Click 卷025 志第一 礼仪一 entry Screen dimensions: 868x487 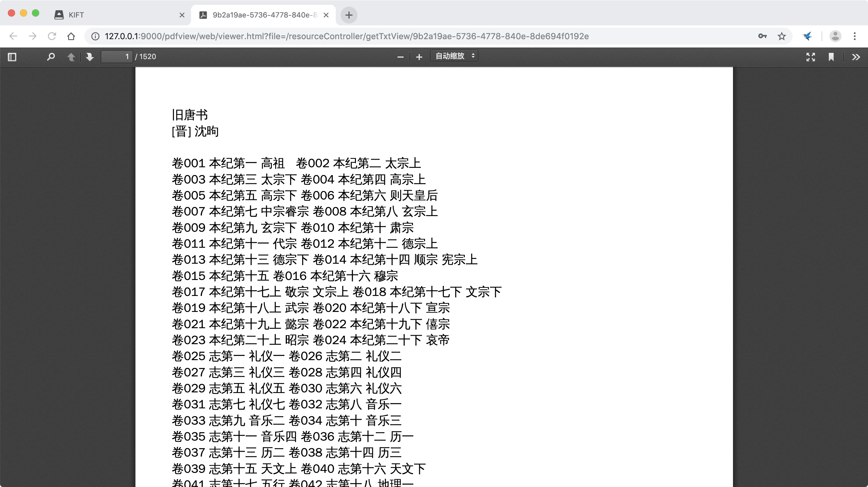(228, 356)
